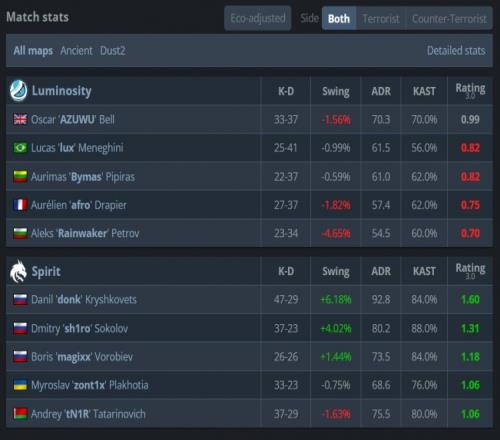Image resolution: width=500 pixels, height=440 pixels.
Task: Click the Luminosity team logo
Action: [x=18, y=90]
